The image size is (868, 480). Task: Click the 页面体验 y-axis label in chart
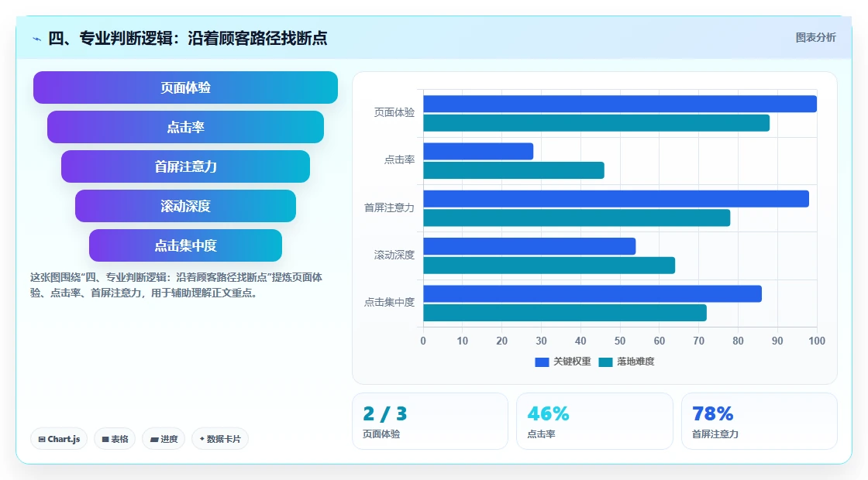coord(394,113)
